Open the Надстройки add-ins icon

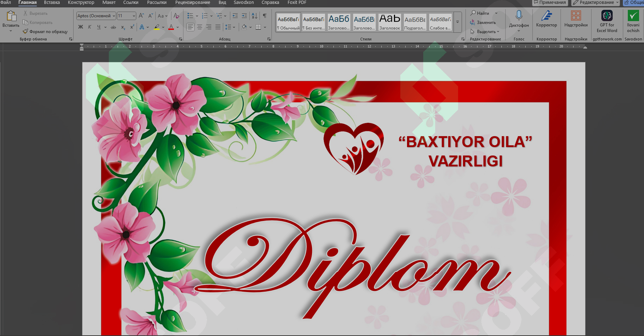tap(576, 16)
